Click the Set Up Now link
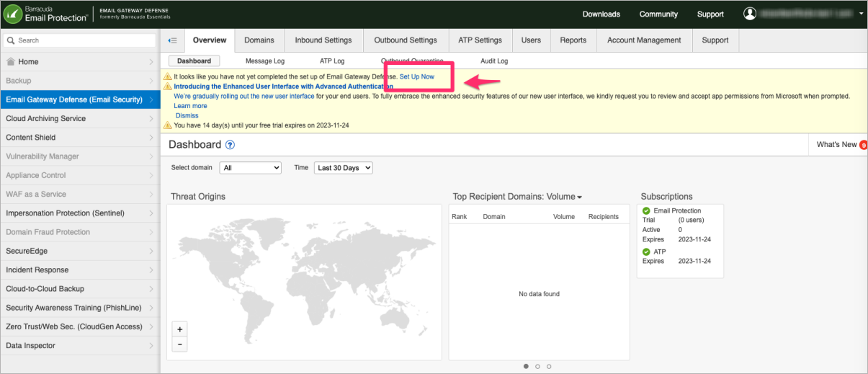Screen dimensions: 868x374 pyautogui.click(x=417, y=76)
